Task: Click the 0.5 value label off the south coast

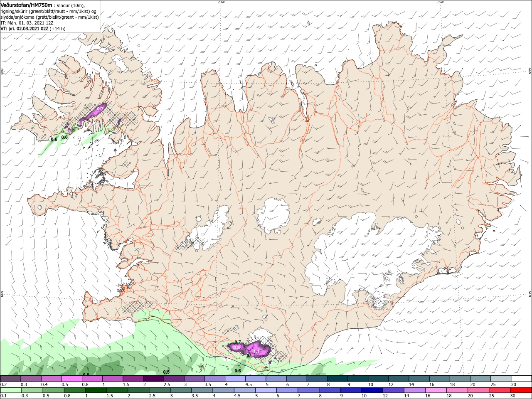Action: pos(166,372)
